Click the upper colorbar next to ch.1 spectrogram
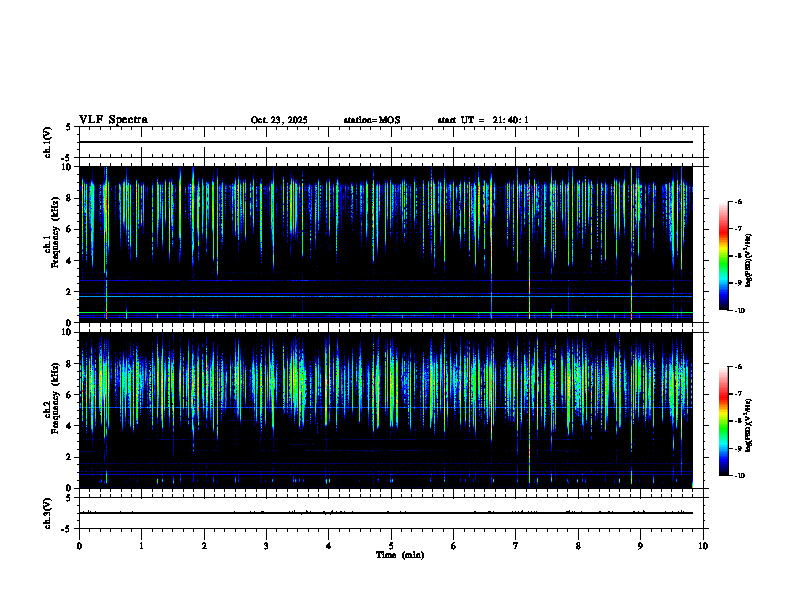Image resolution: width=792 pixels, height=612 pixels. [723, 256]
